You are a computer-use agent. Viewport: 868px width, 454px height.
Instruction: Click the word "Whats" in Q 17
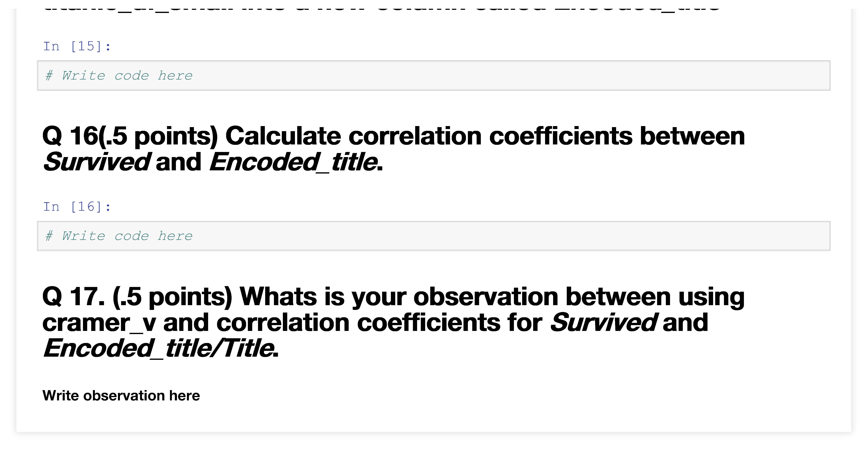[278, 297]
